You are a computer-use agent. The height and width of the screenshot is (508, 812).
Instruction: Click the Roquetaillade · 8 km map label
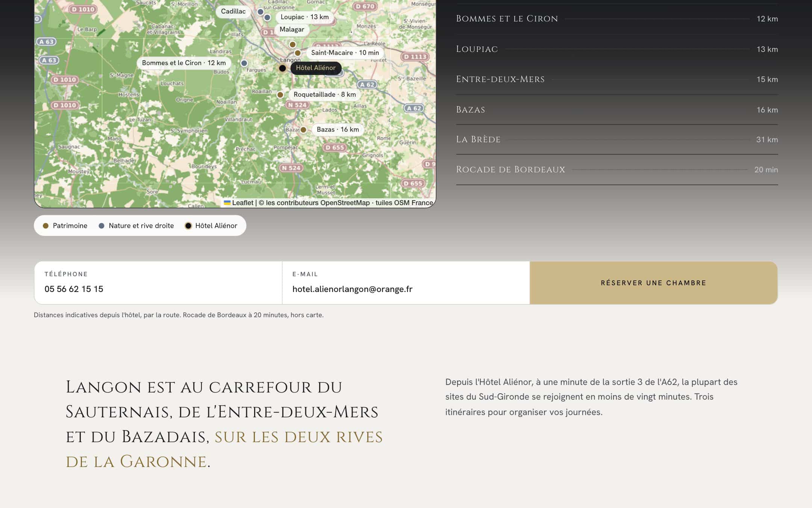click(x=325, y=94)
